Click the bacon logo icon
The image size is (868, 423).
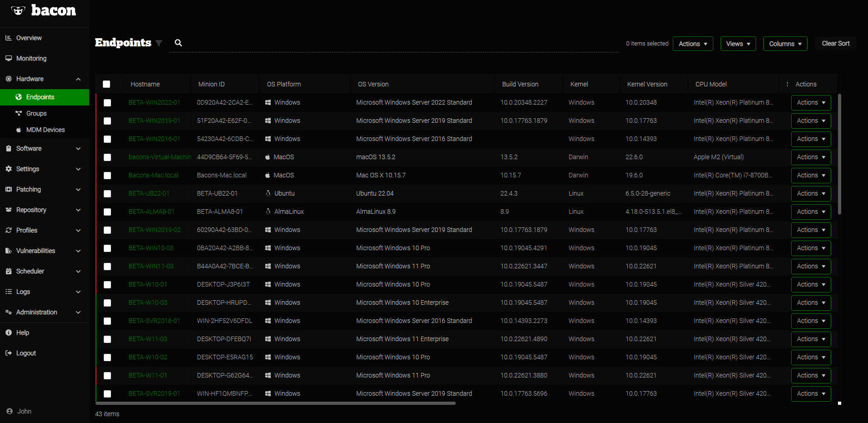click(18, 10)
